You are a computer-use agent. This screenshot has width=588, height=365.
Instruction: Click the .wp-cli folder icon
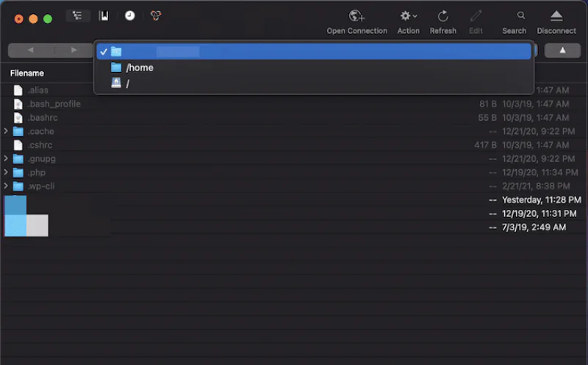pos(18,186)
